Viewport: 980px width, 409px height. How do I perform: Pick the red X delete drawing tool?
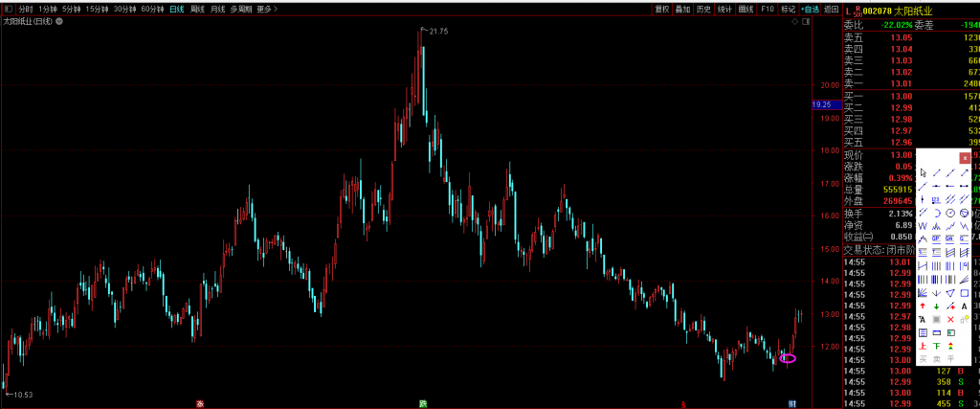tap(950, 318)
